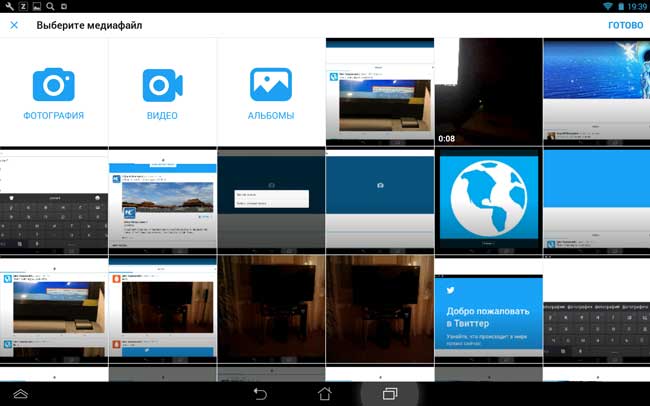Tap the video camera icon for Видео
This screenshot has height=406, width=650.
(162, 86)
